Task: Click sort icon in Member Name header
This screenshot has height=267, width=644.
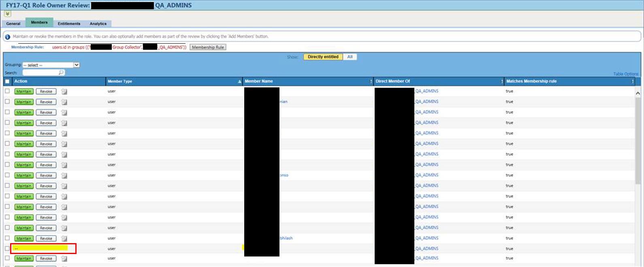Action: click(371, 82)
